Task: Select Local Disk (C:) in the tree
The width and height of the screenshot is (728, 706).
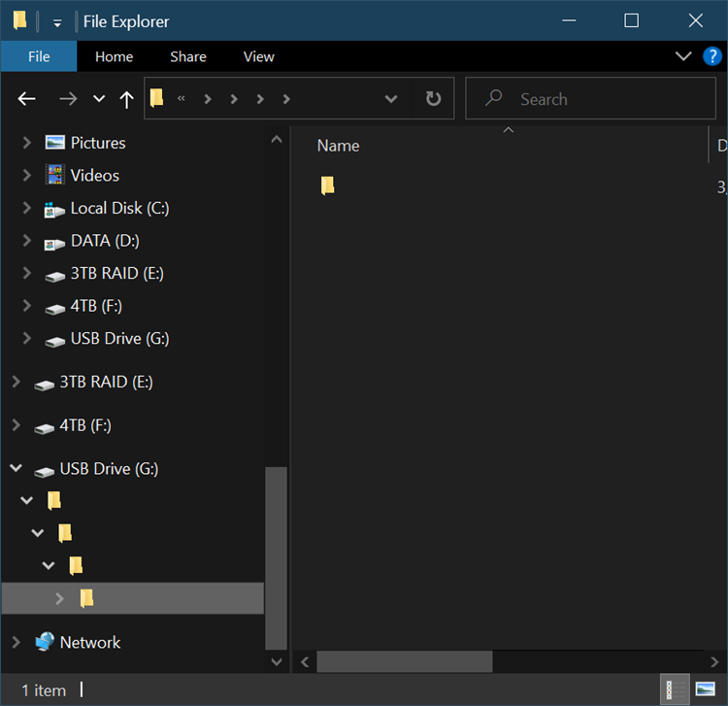Action: (x=119, y=208)
